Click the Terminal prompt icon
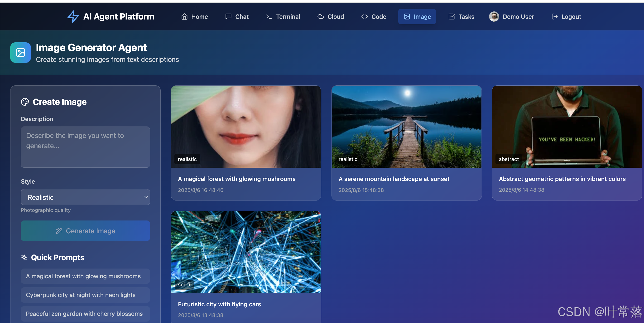 point(269,16)
